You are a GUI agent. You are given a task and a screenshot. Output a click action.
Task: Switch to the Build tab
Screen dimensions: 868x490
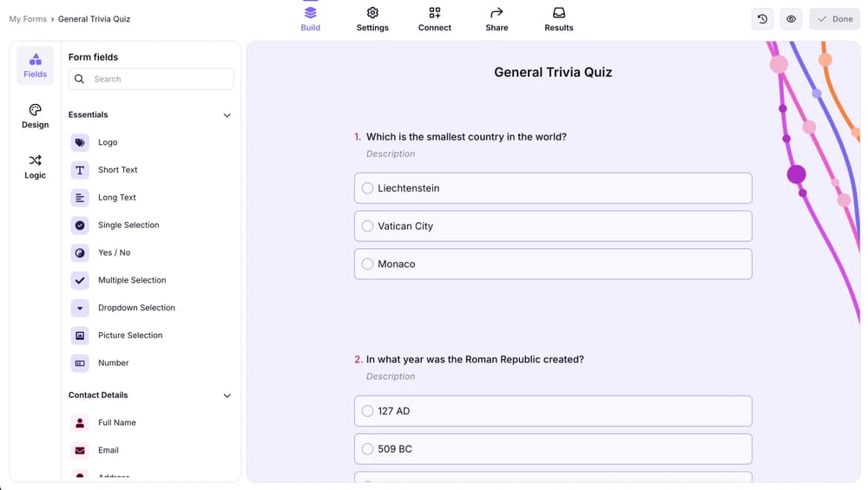point(311,19)
